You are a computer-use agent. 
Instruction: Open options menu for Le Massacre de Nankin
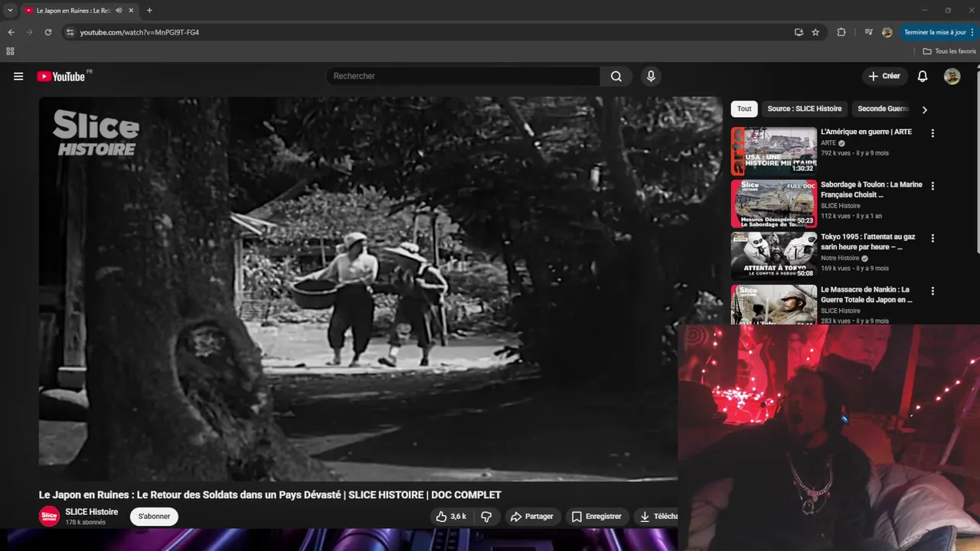933,291
